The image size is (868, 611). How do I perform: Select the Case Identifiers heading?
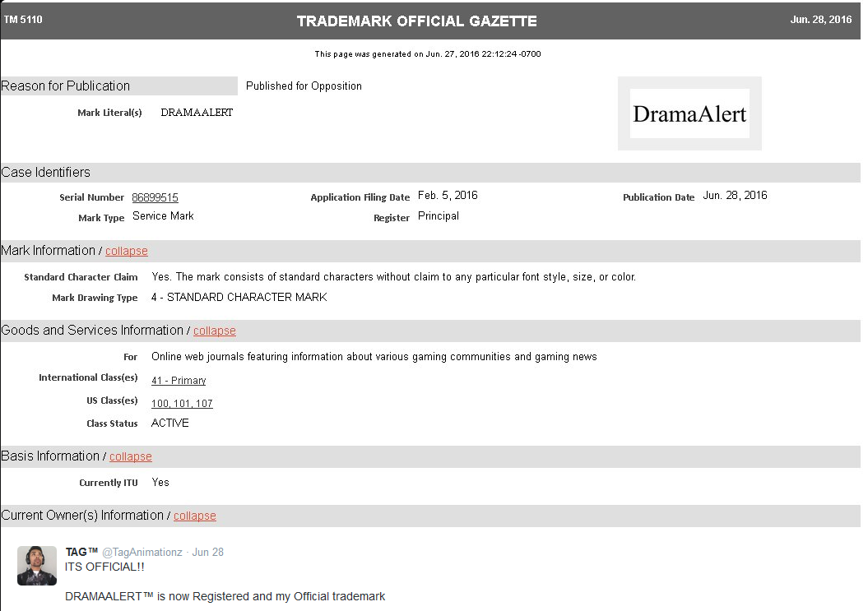tap(45, 172)
